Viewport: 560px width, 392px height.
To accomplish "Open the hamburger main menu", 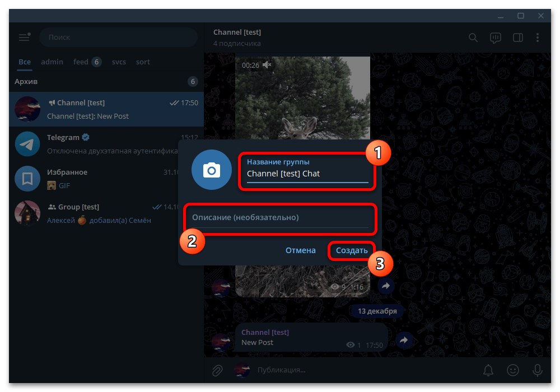I will coord(24,37).
